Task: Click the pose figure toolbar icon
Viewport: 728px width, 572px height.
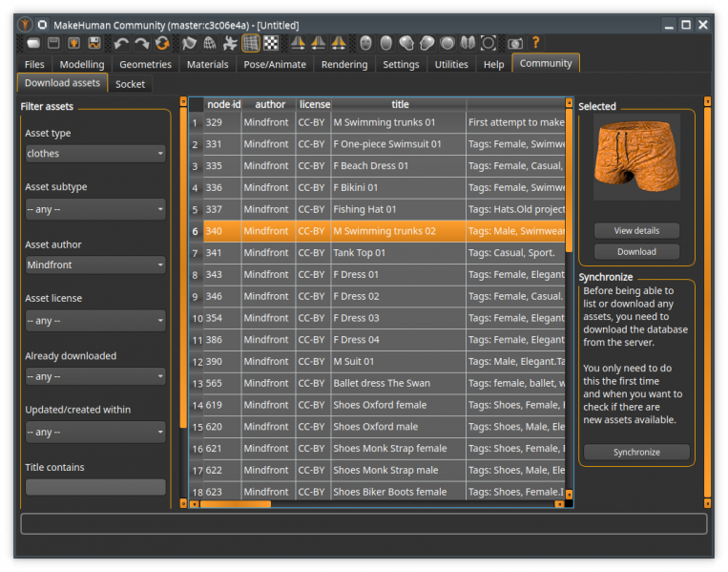Action: click(230, 43)
